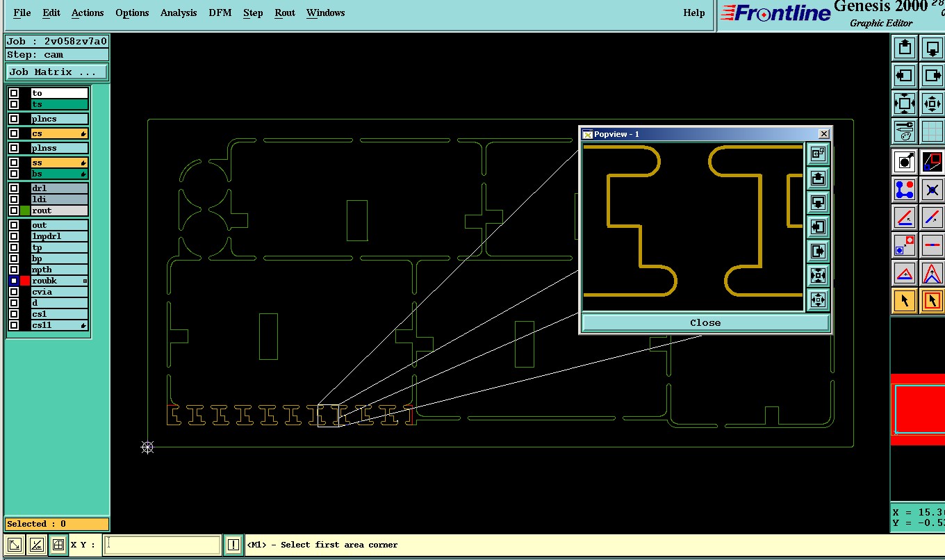
Task: Toggle checkbox for layer to
Action: (14, 93)
